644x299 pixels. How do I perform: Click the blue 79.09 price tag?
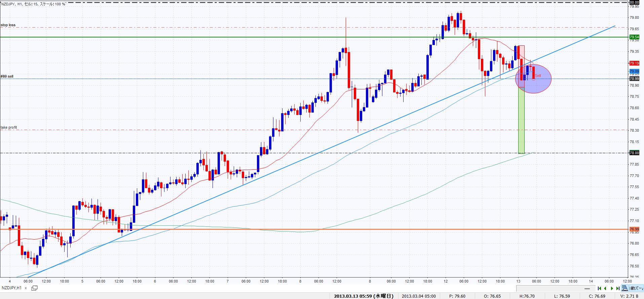tap(634, 71)
